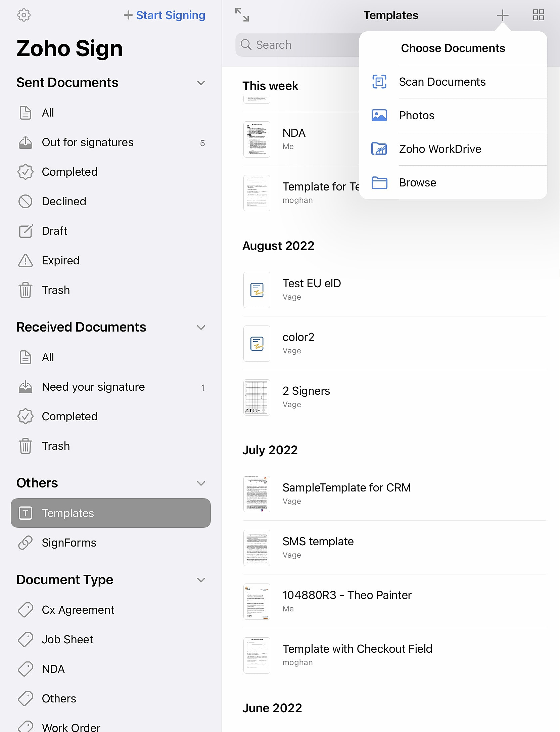The height and width of the screenshot is (732, 560).
Task: Select the Templates sidebar item
Action: tap(111, 513)
